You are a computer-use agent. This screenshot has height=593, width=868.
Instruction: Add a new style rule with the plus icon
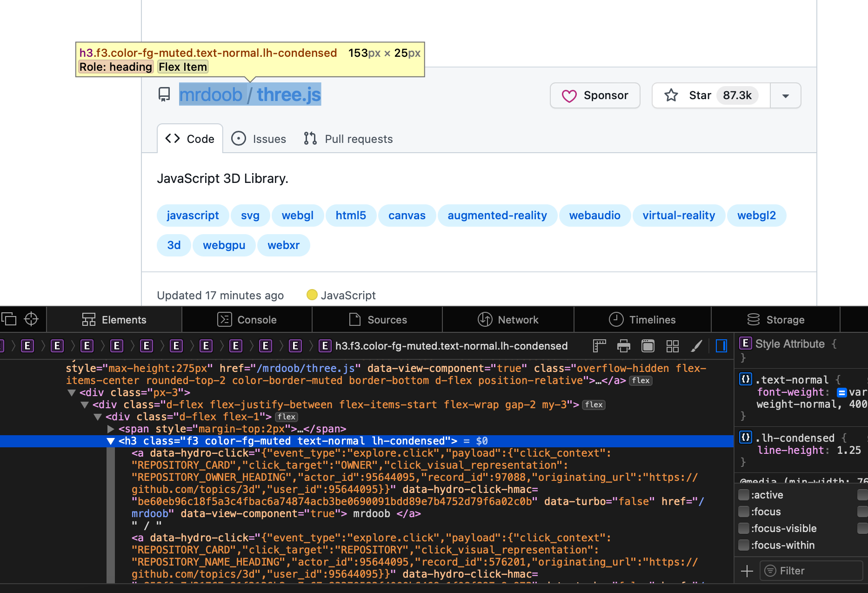[747, 571]
